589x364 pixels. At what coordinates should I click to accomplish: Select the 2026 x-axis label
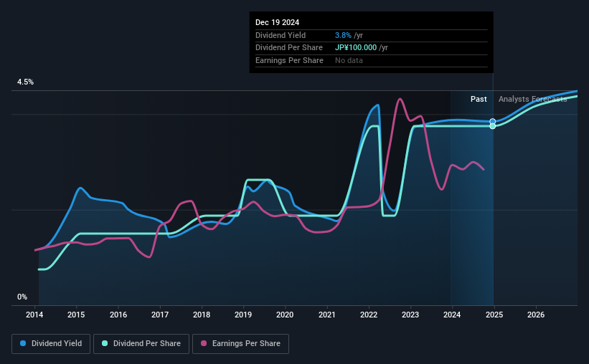tap(536, 315)
